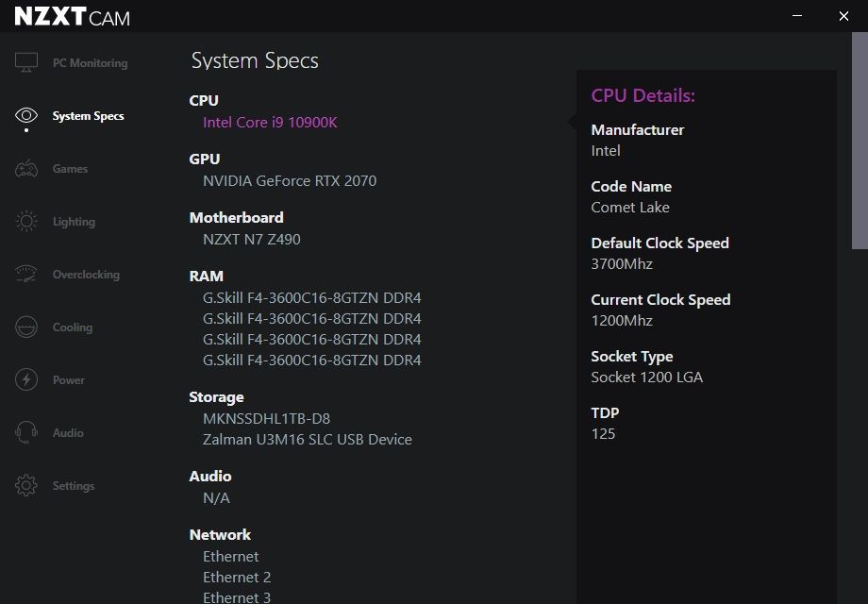868x604 pixels.
Task: Select fourth G.Skill RAM module entry
Action: click(x=311, y=360)
